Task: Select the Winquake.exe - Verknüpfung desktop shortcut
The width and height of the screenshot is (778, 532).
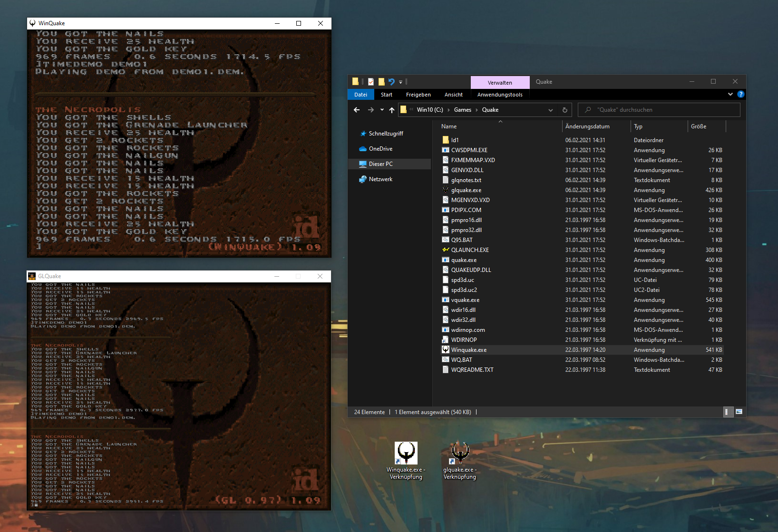Action: [x=406, y=461]
